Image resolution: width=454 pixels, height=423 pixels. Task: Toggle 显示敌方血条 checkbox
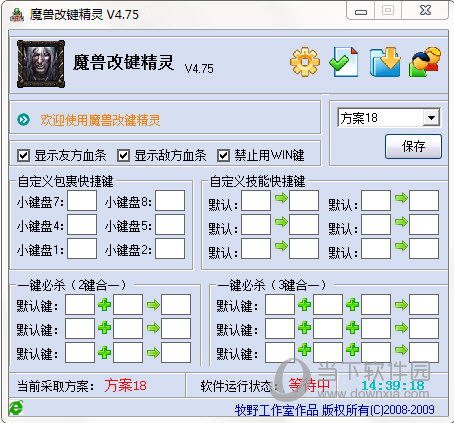(x=124, y=155)
